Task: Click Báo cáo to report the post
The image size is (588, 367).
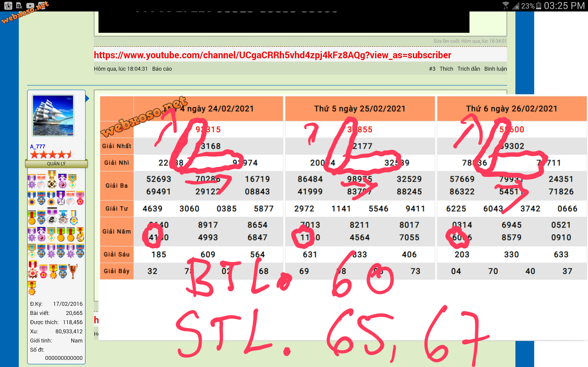Action: click(162, 69)
